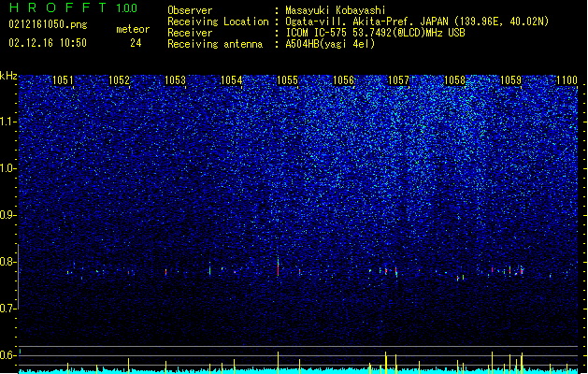
Task: Click the 0.6 kHz frequency axis label
Action: point(7,355)
